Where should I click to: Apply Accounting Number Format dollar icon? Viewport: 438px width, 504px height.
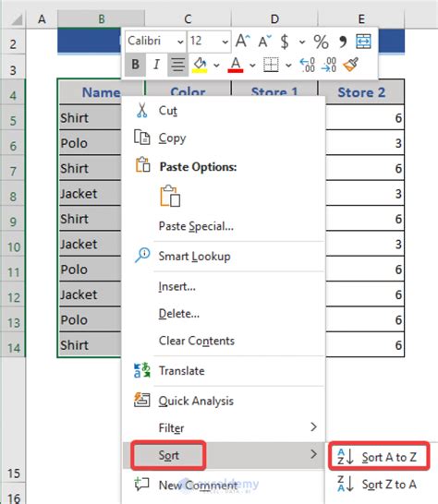tap(285, 42)
